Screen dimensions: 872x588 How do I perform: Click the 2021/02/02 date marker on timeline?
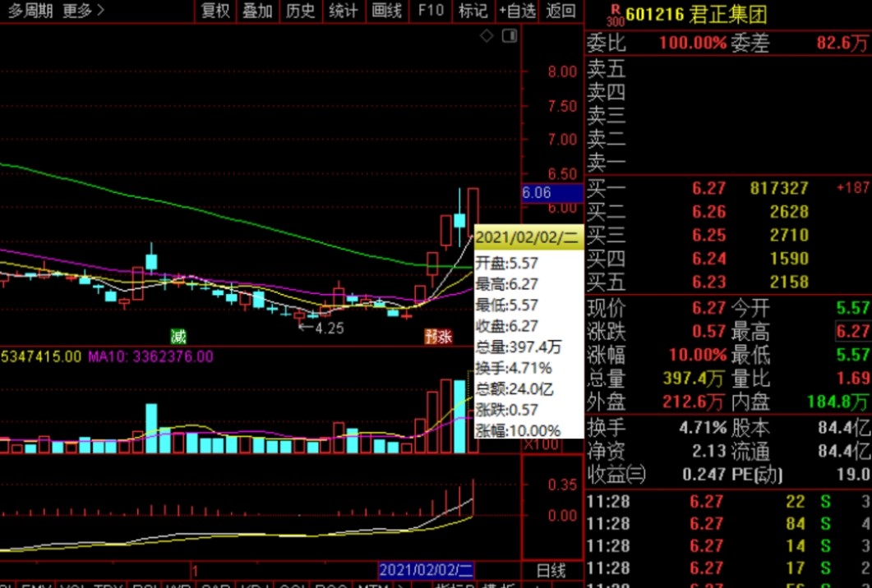click(x=426, y=570)
